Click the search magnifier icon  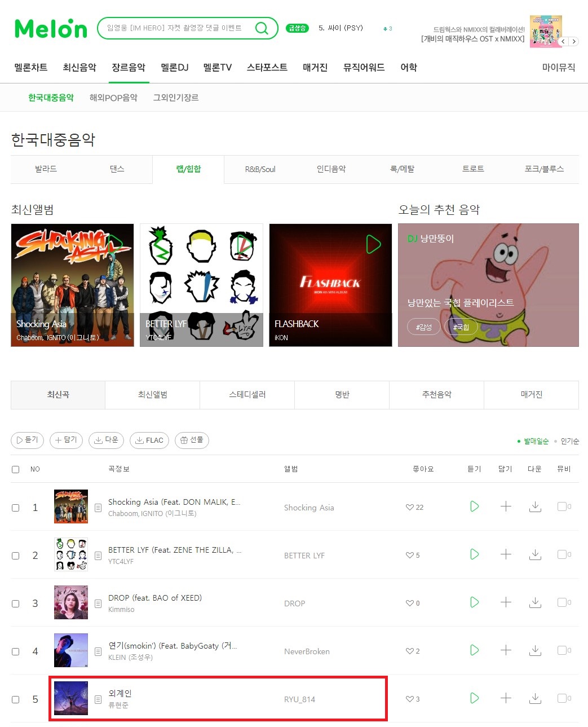coord(262,28)
